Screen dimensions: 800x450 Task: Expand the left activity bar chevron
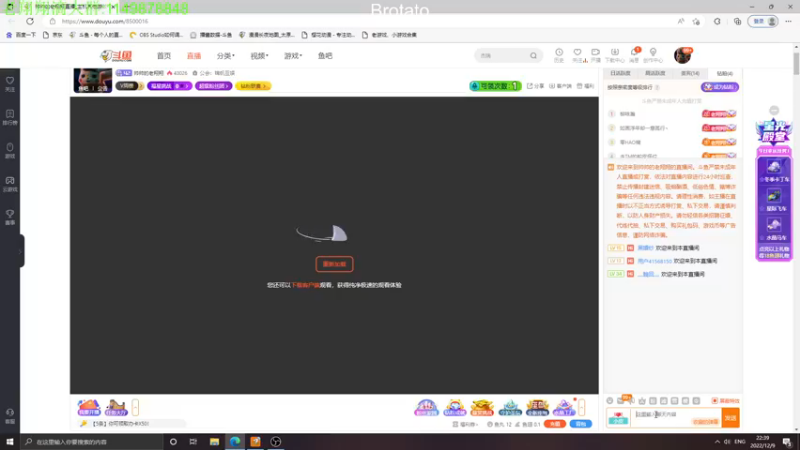135,407
